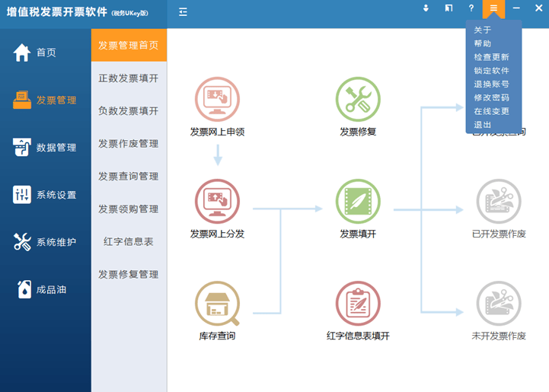
Task: Open the 红字信息表填开 icon
Action: coord(358,303)
